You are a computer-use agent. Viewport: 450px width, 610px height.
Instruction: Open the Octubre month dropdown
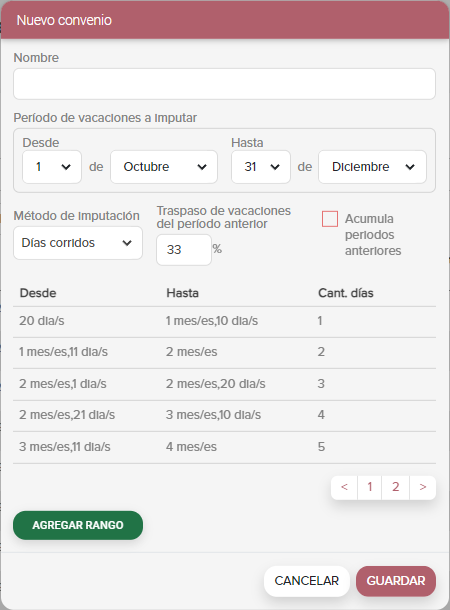pyautogui.click(x=164, y=167)
